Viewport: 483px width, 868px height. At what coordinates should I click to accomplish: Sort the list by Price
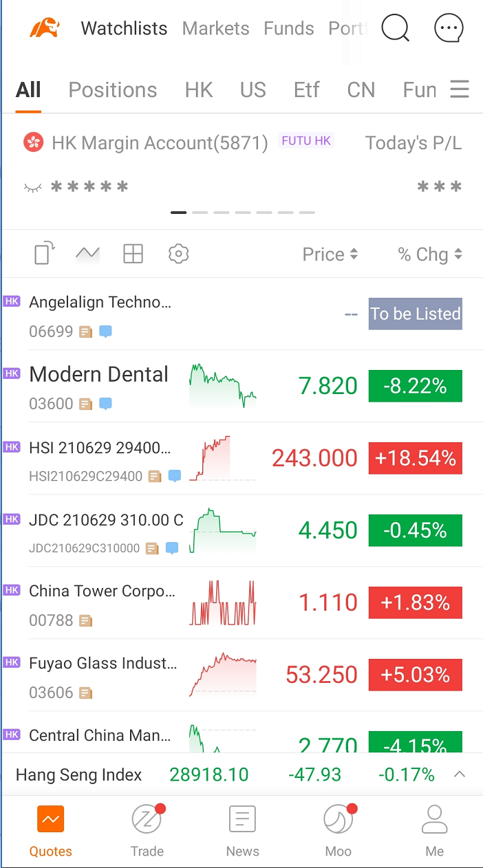click(x=330, y=254)
